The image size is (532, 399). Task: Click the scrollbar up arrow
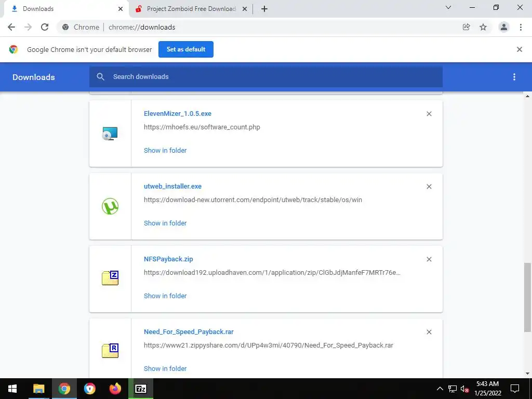527,96
